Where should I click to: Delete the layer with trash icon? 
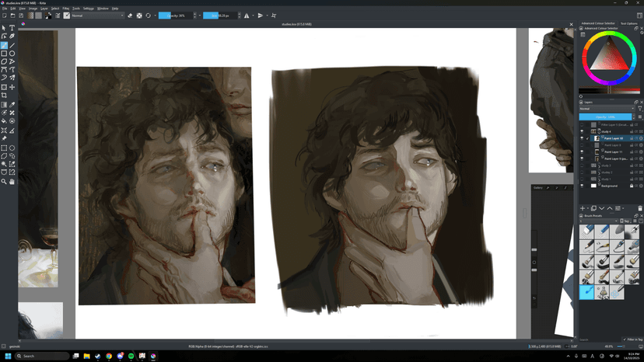[x=639, y=208]
